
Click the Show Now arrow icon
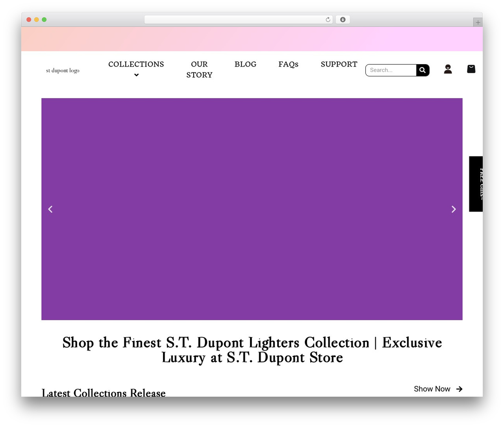coord(459,389)
